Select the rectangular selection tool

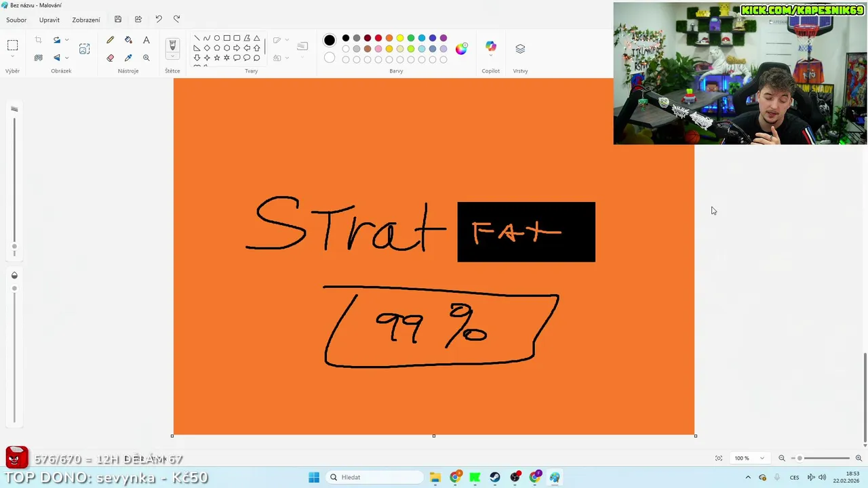pyautogui.click(x=12, y=45)
